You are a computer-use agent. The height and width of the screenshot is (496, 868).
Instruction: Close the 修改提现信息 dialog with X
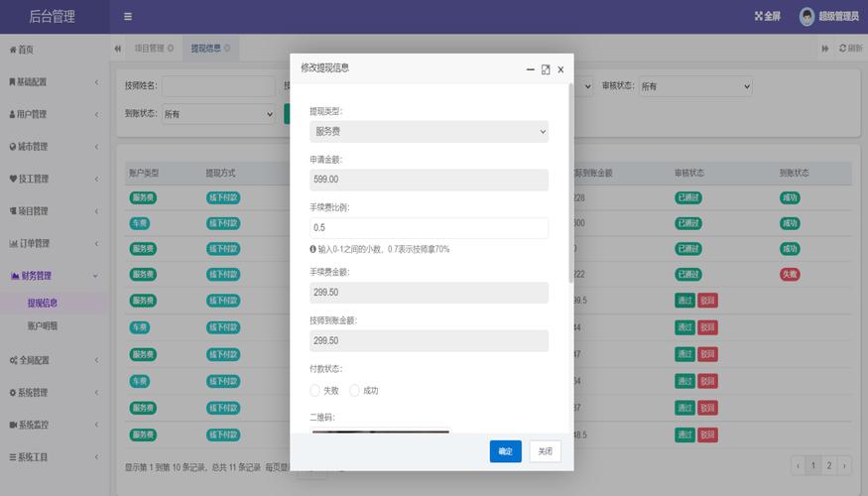point(560,69)
